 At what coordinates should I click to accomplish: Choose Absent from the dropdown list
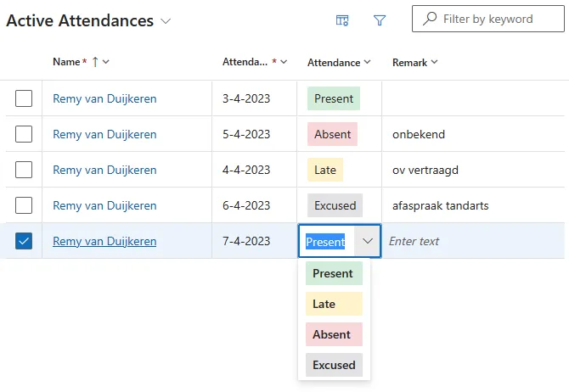334,334
